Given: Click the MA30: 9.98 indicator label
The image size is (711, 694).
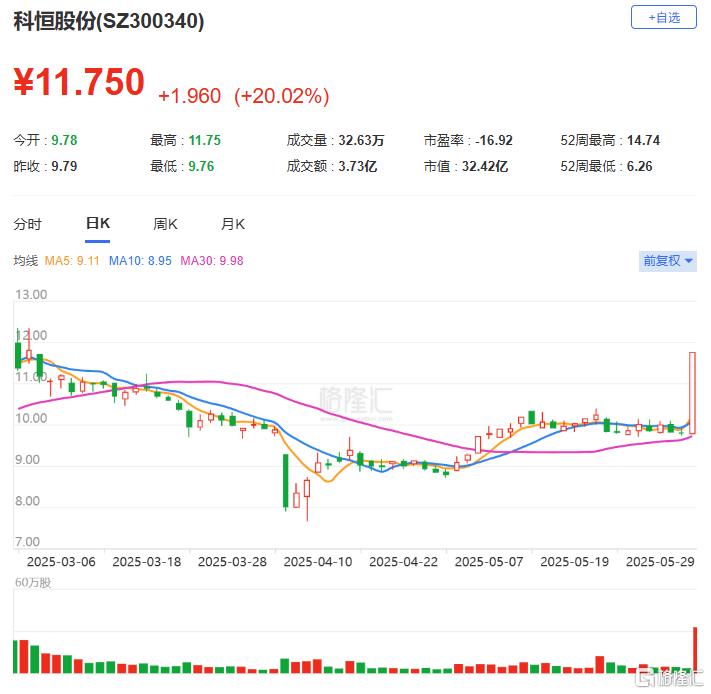Looking at the screenshot, I should coord(212,261).
